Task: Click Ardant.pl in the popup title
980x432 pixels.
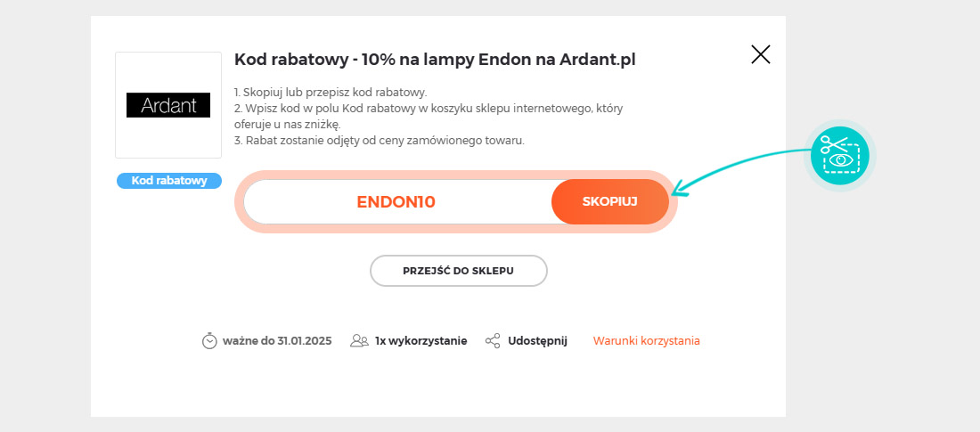Action: click(598, 60)
